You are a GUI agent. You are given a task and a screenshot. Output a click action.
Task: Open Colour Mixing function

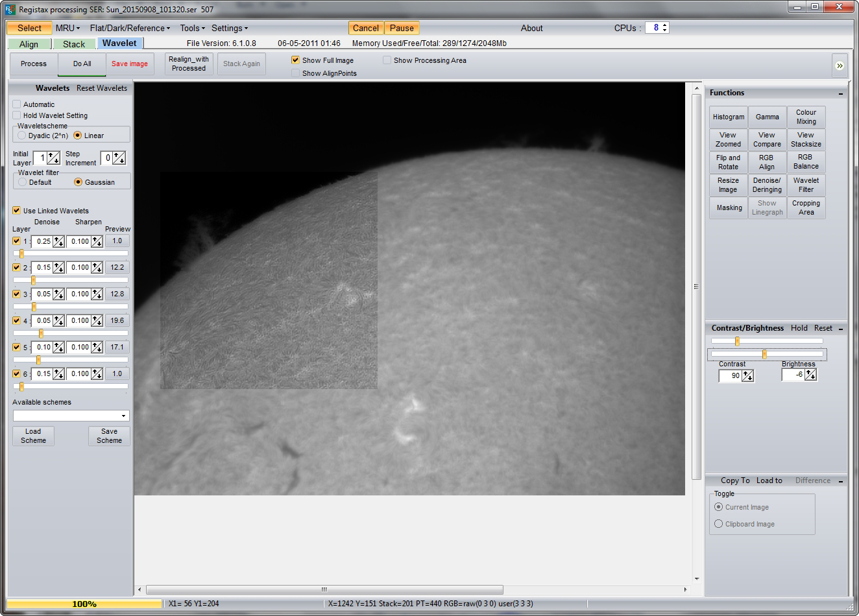coord(806,117)
